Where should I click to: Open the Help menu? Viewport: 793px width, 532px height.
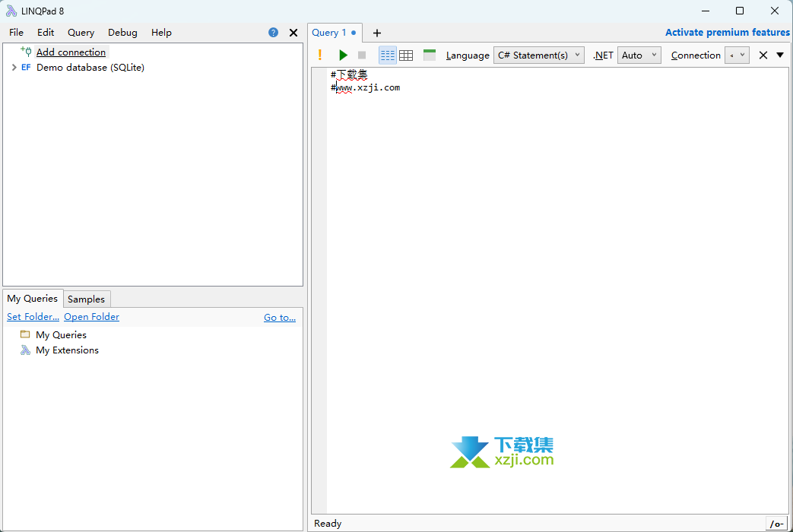161,33
